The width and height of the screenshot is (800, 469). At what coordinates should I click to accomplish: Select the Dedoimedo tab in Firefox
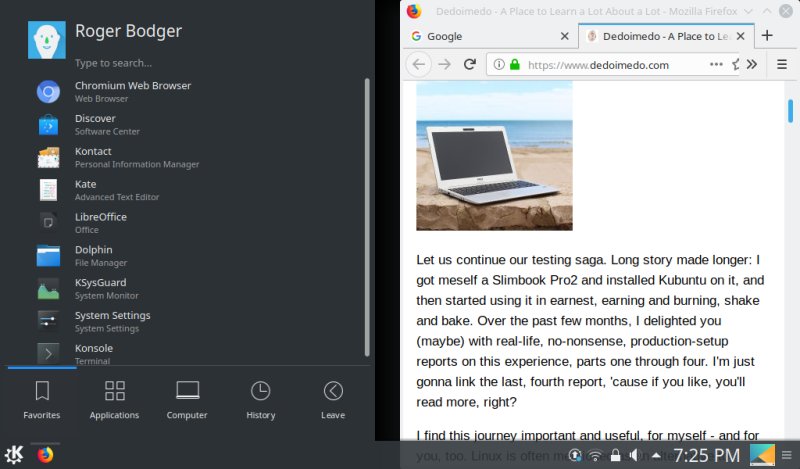(666, 36)
